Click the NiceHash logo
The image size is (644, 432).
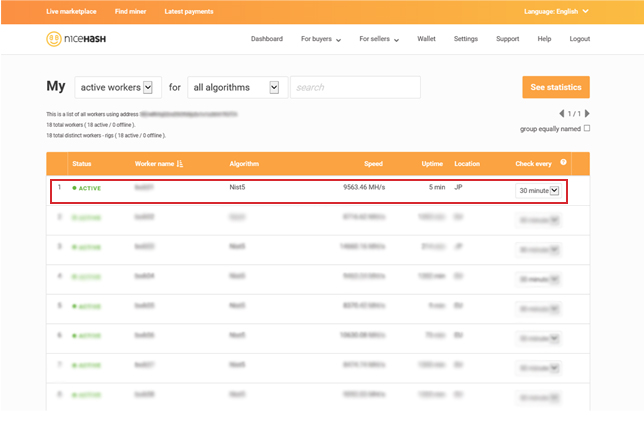click(76, 39)
